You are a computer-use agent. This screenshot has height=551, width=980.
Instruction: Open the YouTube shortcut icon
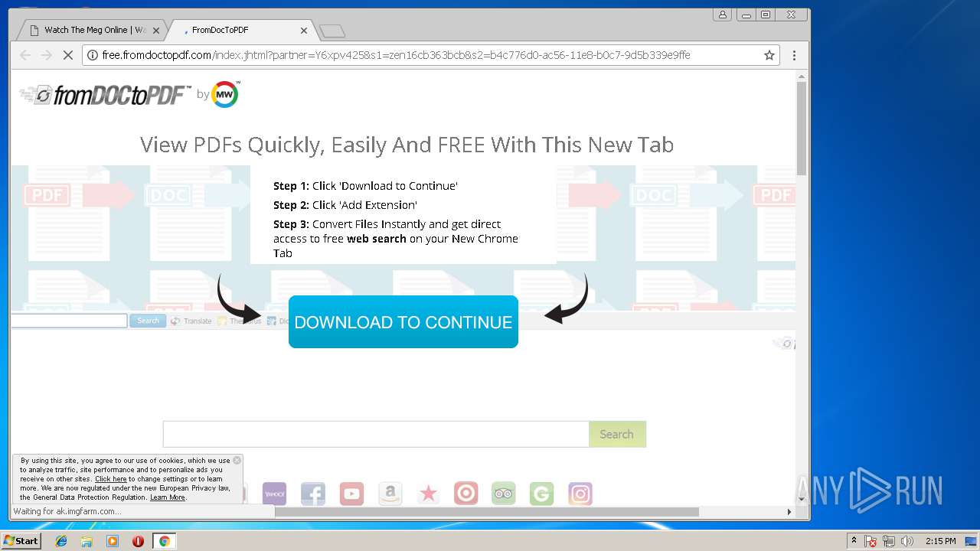coord(351,494)
